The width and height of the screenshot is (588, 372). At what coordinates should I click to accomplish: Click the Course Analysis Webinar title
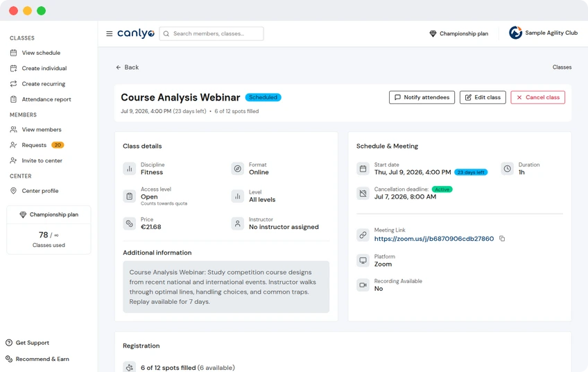(180, 97)
